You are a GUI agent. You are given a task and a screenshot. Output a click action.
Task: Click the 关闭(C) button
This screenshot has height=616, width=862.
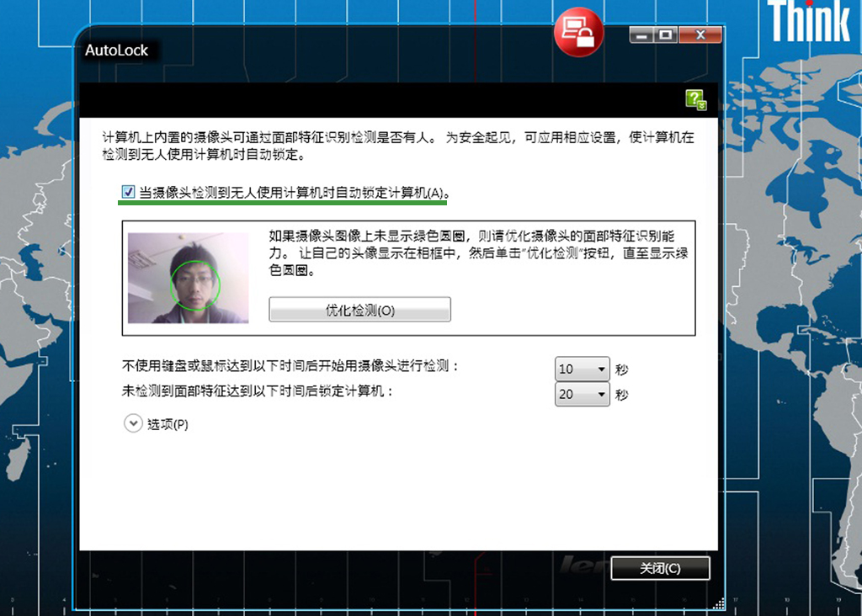[x=660, y=568]
